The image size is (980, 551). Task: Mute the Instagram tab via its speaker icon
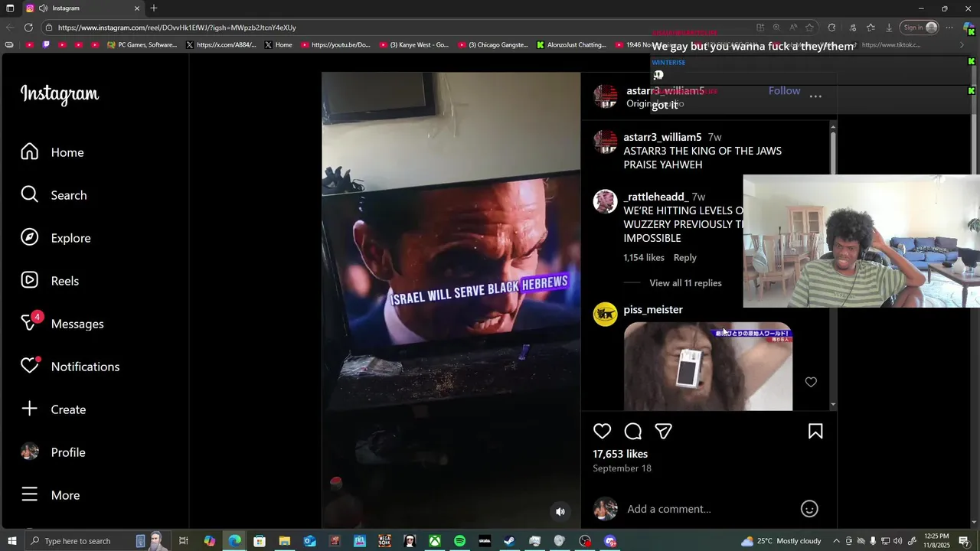pos(44,8)
